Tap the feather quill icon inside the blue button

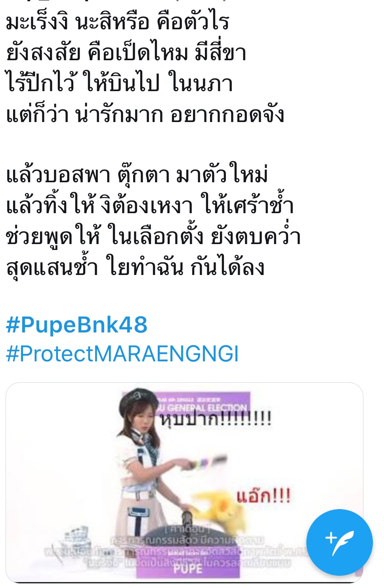tap(340, 543)
